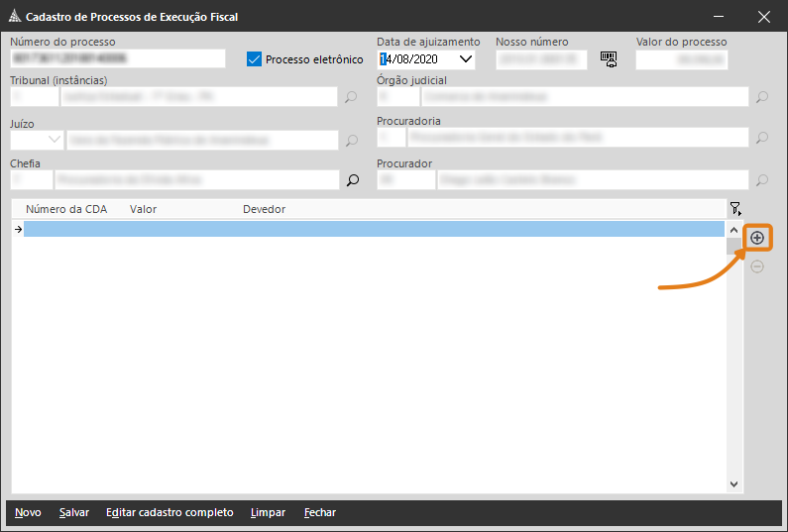Click the Procurador search magnifier
788x532 pixels.
tap(762, 180)
